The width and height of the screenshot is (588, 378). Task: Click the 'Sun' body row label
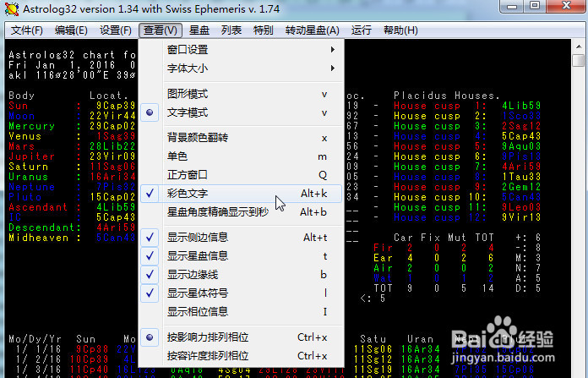[18, 106]
